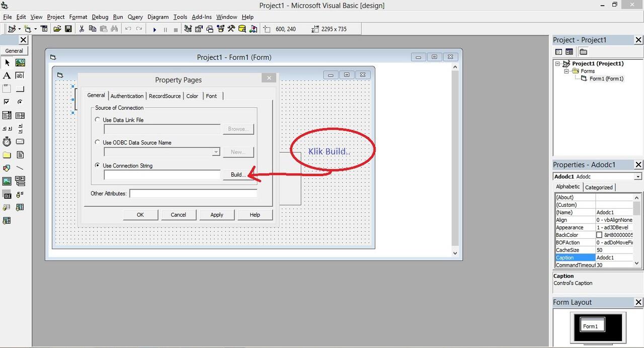Image resolution: width=644 pixels, height=348 pixels.
Task: Select the OLE control tool
Action: tap(7, 195)
